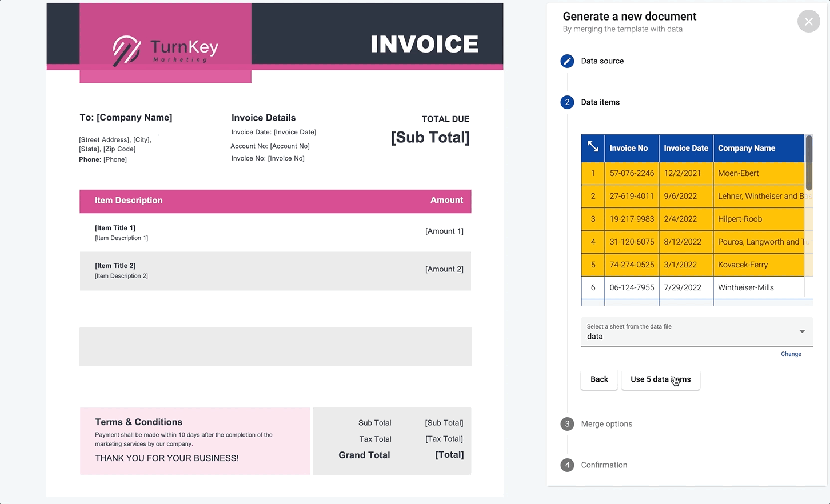Click the 8/12/2022 date cell

tap(686, 242)
